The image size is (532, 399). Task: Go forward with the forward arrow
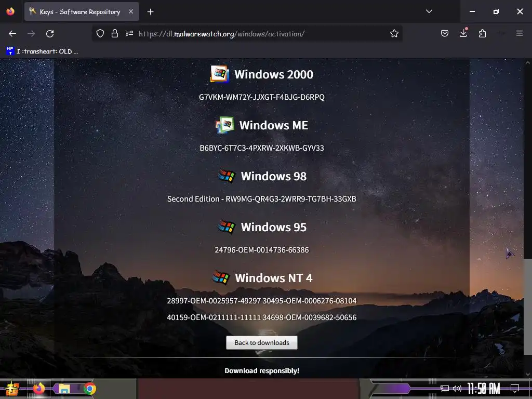pyautogui.click(x=31, y=34)
